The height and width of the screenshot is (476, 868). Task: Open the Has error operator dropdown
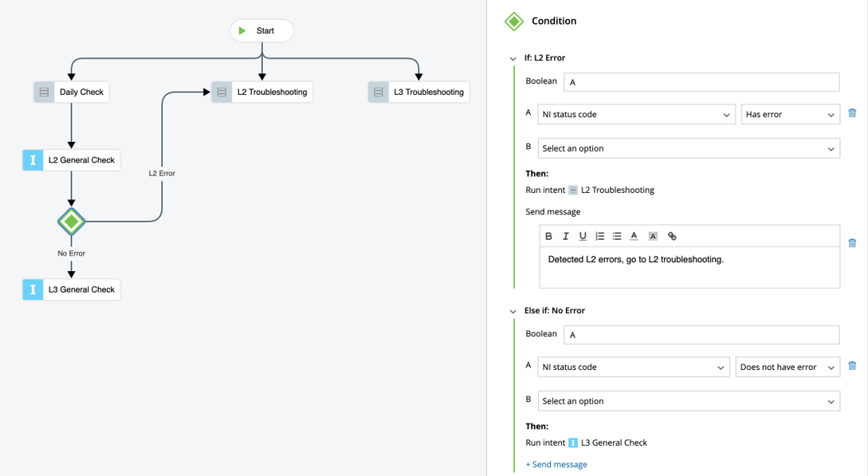point(790,115)
